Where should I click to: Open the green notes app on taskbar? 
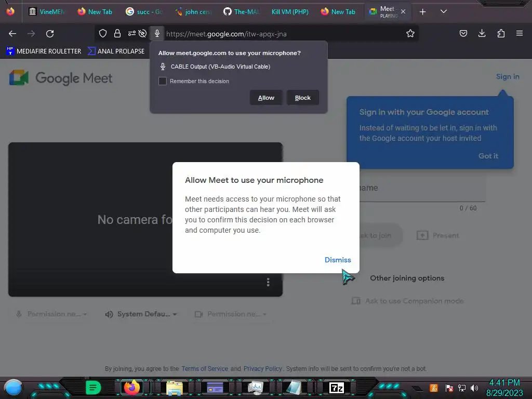pos(94,388)
